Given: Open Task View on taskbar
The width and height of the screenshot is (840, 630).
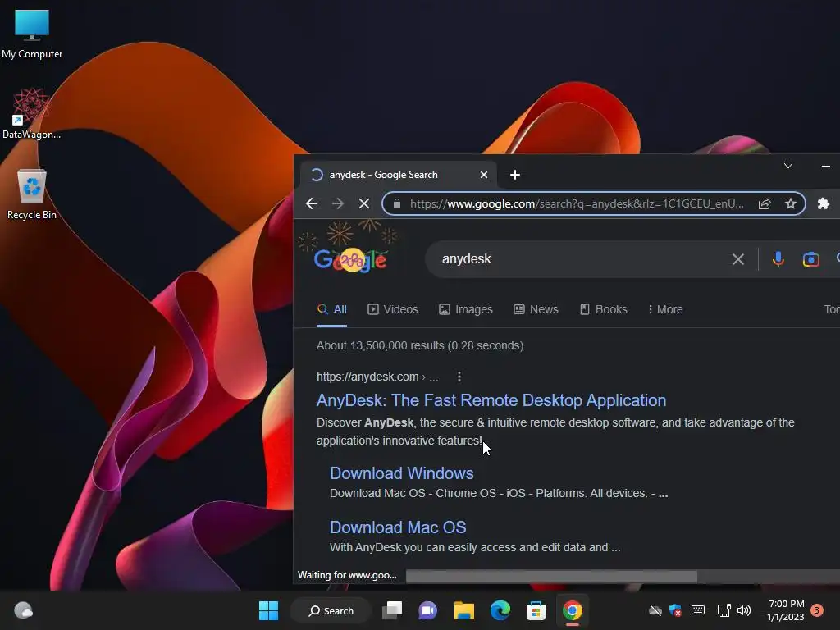Looking at the screenshot, I should click(392, 610).
